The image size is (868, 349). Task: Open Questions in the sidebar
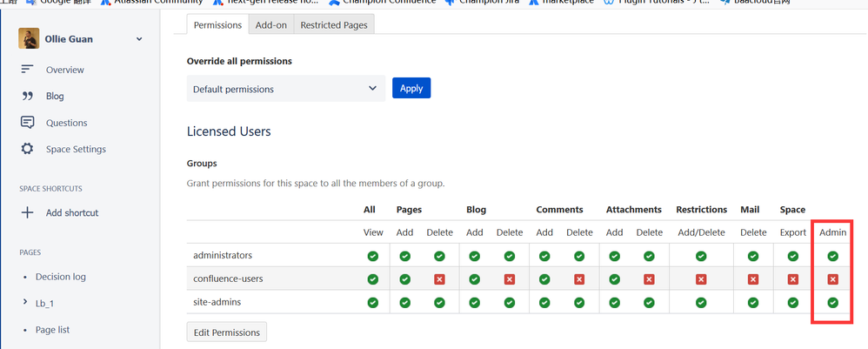[66, 123]
